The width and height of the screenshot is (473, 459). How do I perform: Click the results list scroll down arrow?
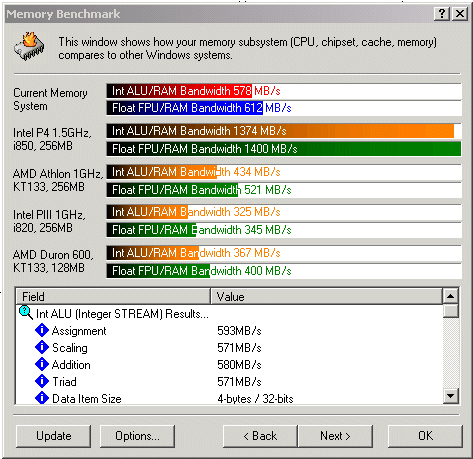pyautogui.click(x=451, y=396)
